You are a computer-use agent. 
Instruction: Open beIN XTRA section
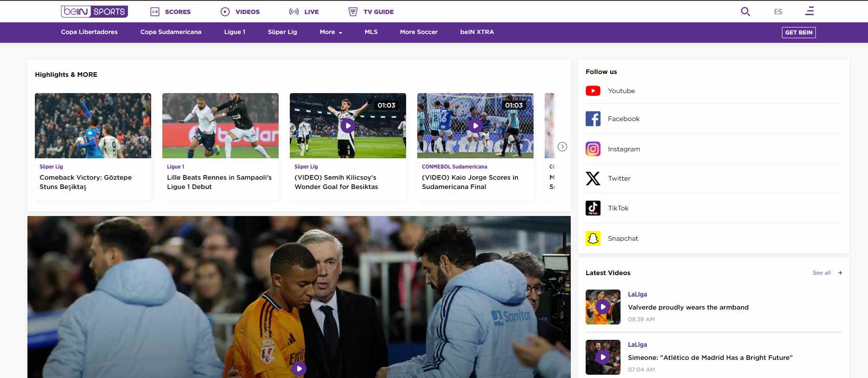click(477, 32)
